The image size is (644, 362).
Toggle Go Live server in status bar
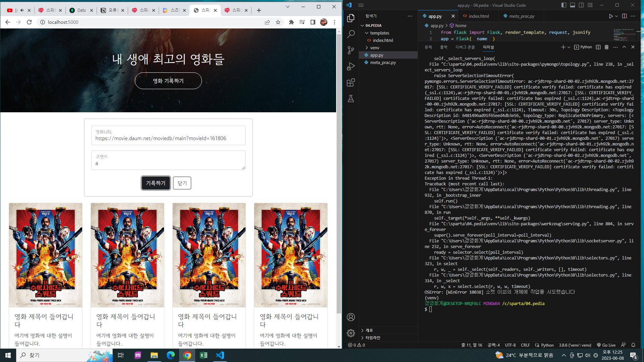(606, 345)
